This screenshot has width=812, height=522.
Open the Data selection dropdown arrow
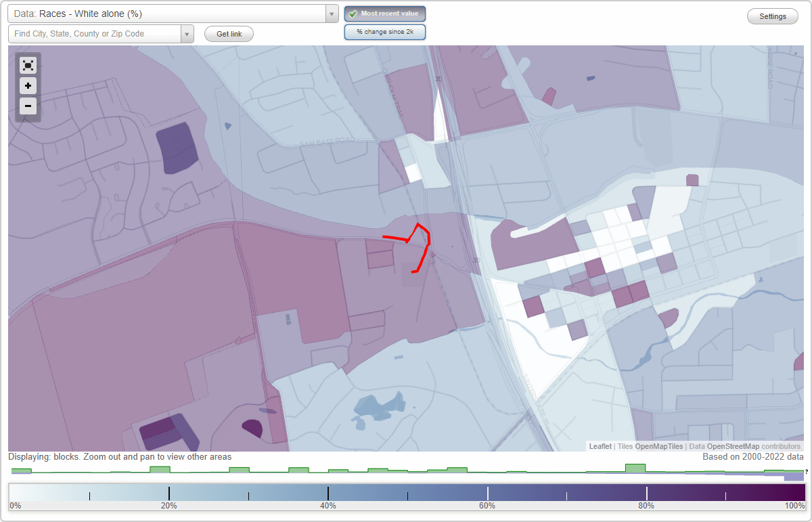[x=332, y=14]
